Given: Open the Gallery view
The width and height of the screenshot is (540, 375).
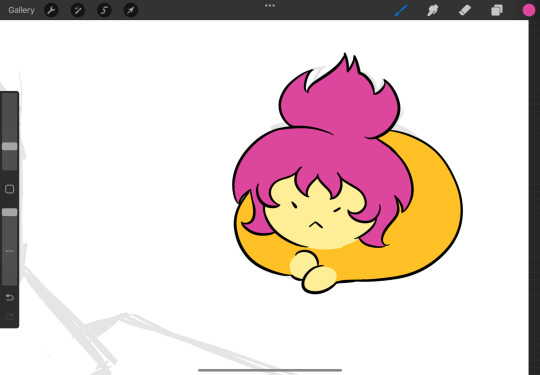Looking at the screenshot, I should click(21, 10).
